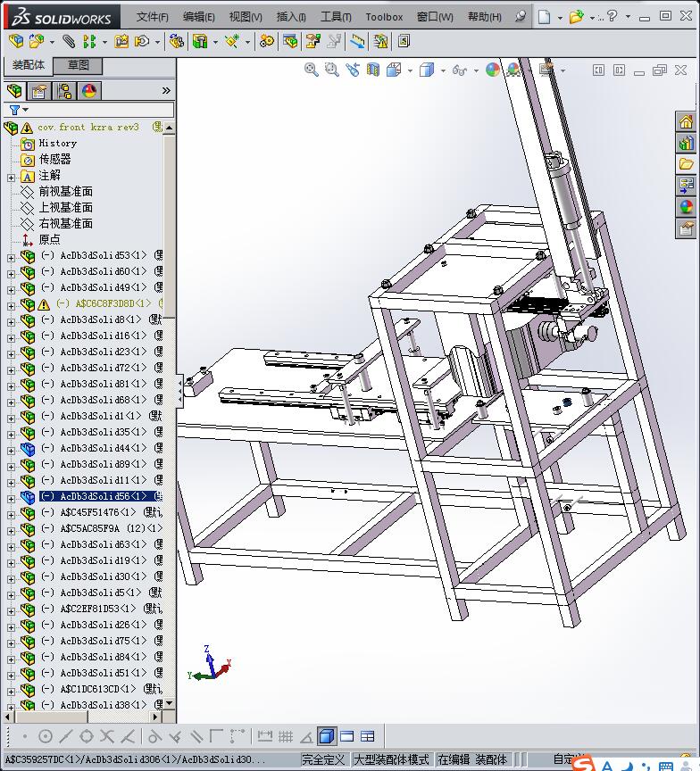Open the Display Style dropdown arrow
Viewport: 700px width, 771px height.
[443, 70]
